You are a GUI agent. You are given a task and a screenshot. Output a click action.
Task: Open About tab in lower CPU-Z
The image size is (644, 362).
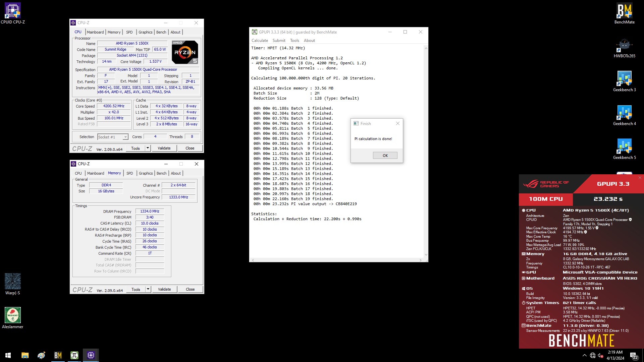pyautogui.click(x=176, y=173)
